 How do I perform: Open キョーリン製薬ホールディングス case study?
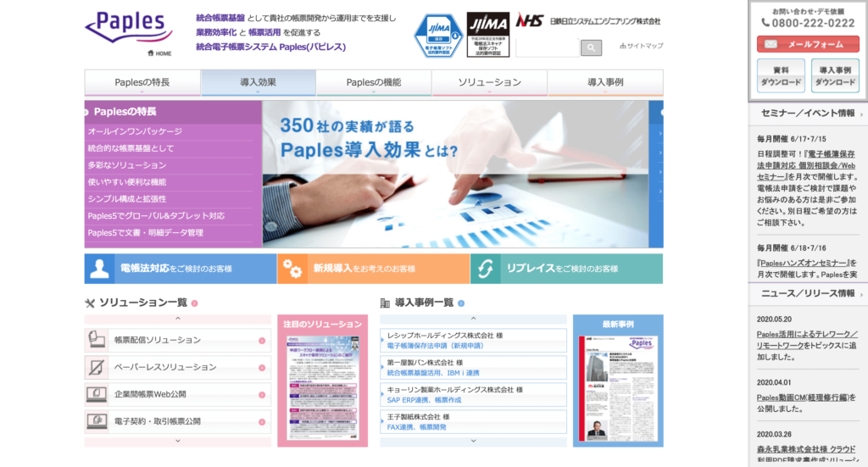tap(473, 394)
